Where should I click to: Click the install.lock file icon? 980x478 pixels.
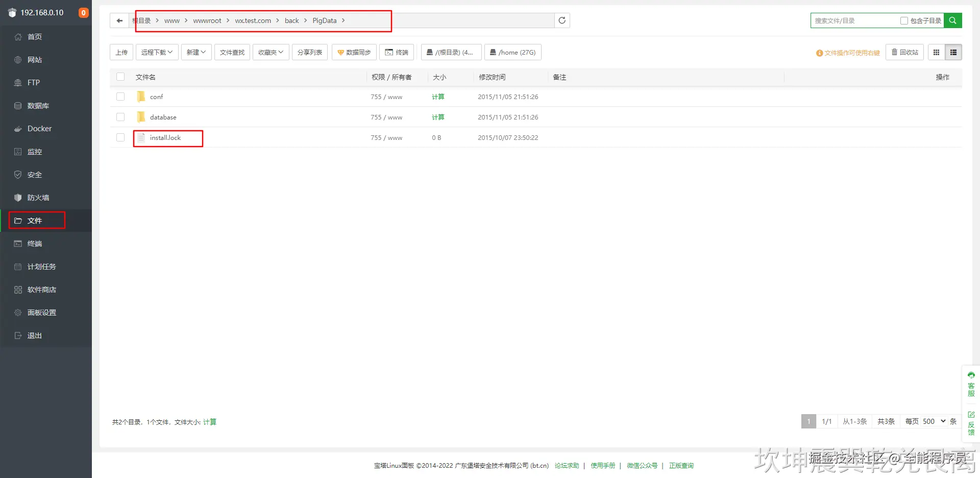click(141, 137)
